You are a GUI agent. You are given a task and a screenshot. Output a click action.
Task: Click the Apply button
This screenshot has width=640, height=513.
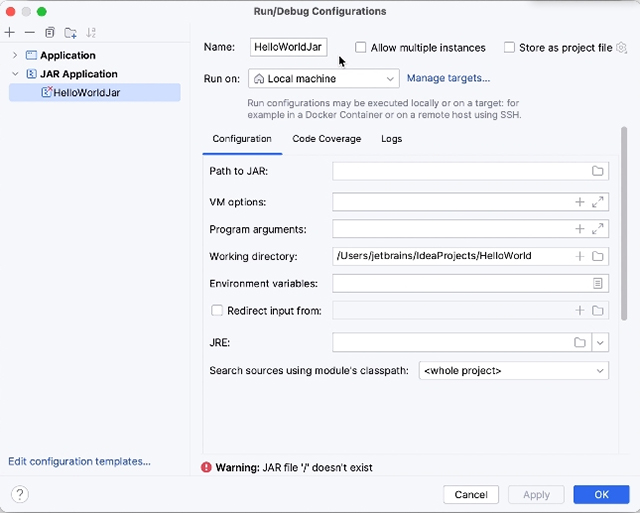(x=536, y=495)
